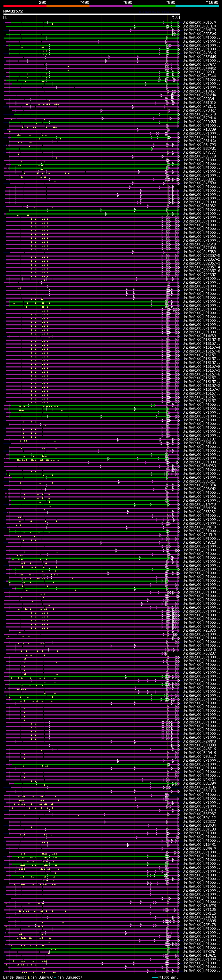Screen dimensions: 222x980
Task: Select the UniRef100_A8J793 entry
Action: (199, 145)
